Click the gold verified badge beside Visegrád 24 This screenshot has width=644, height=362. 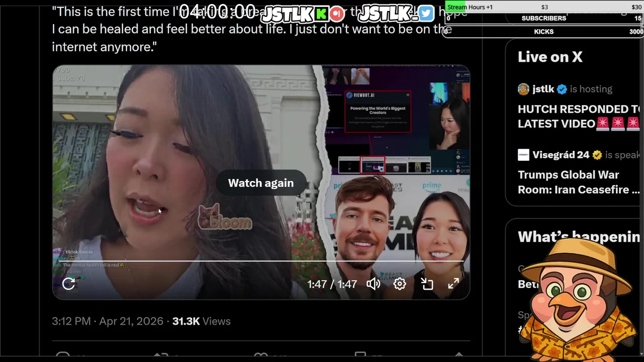point(597,155)
